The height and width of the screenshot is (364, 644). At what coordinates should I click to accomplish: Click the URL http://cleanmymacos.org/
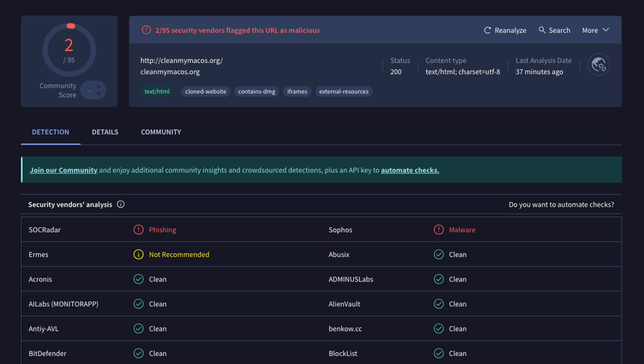(x=182, y=60)
